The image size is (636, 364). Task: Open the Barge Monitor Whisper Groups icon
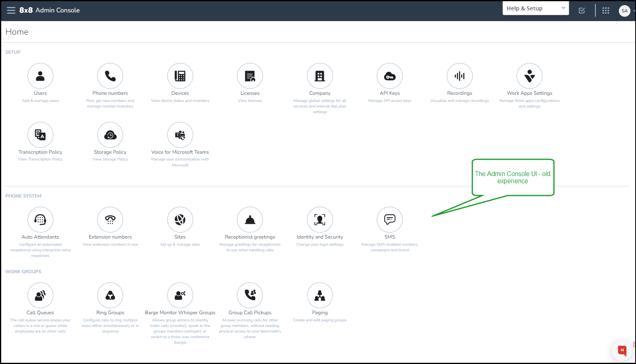tap(180, 295)
